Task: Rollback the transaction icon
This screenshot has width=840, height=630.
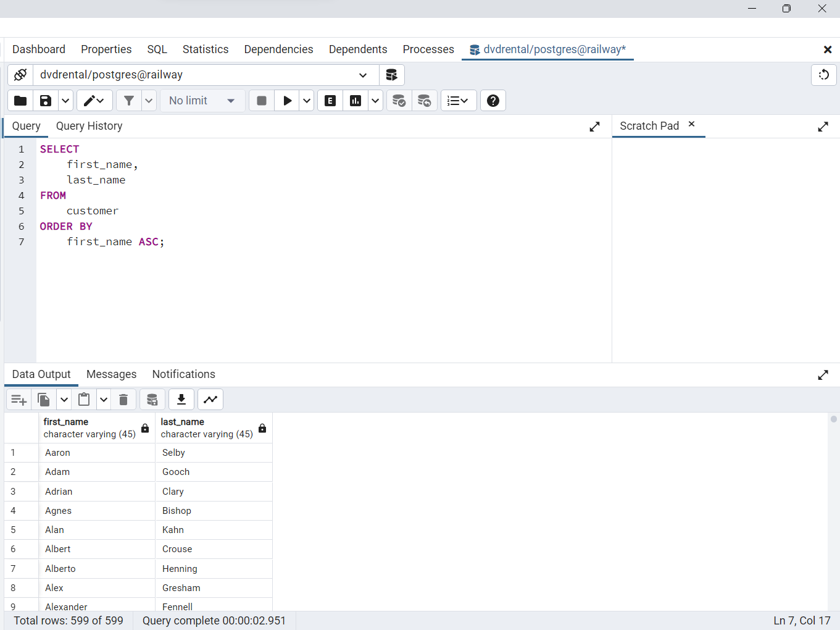Action: click(425, 101)
